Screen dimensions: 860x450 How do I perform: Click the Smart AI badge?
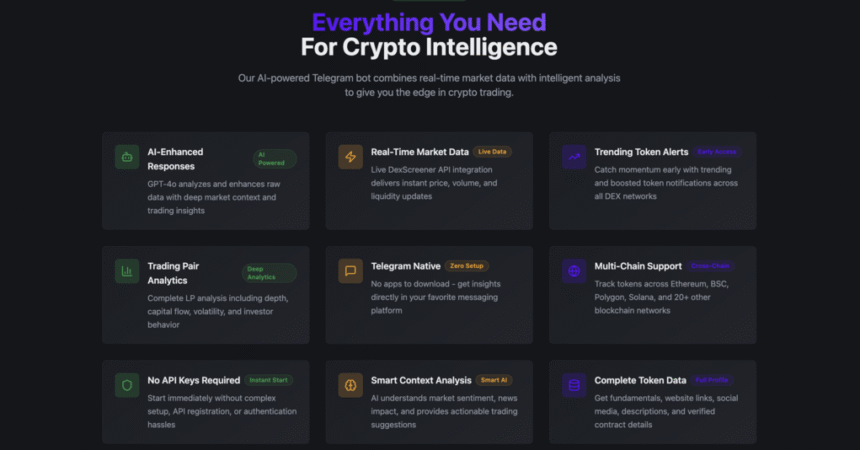point(494,380)
